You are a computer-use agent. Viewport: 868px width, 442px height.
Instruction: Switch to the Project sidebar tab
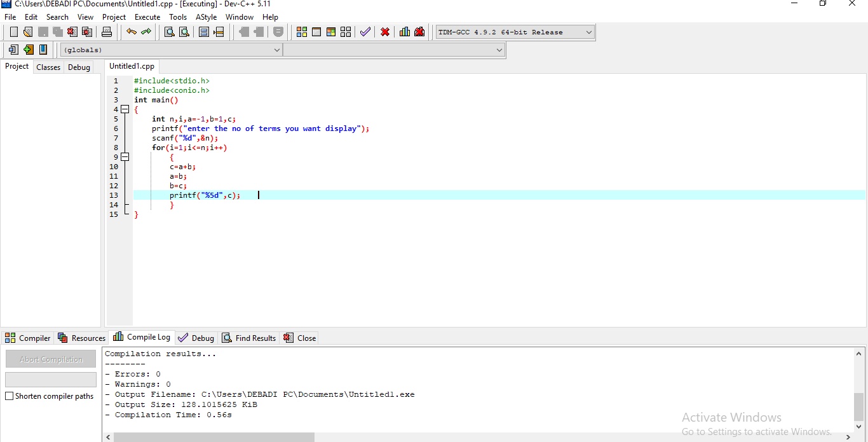click(17, 66)
